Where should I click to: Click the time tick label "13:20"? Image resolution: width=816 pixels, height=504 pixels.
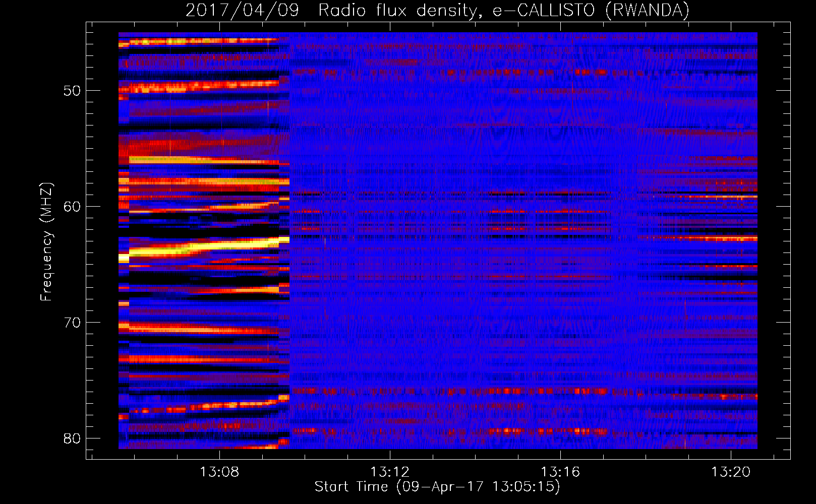click(731, 472)
